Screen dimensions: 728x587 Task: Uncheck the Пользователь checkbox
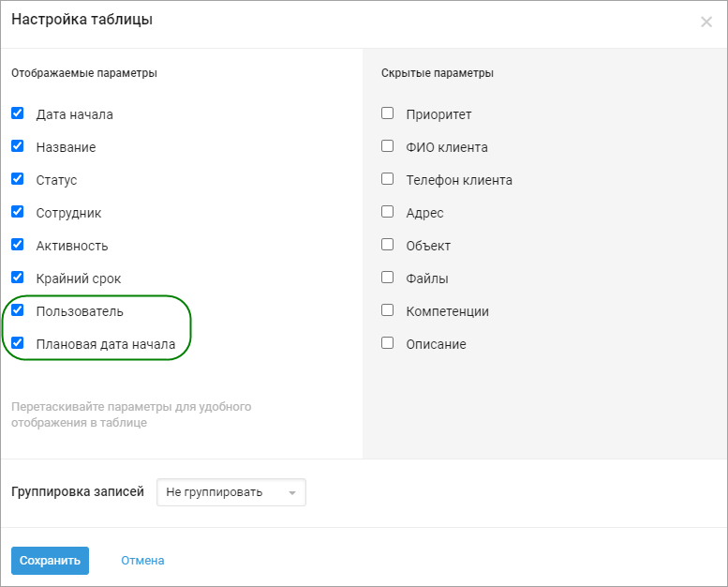point(17,310)
